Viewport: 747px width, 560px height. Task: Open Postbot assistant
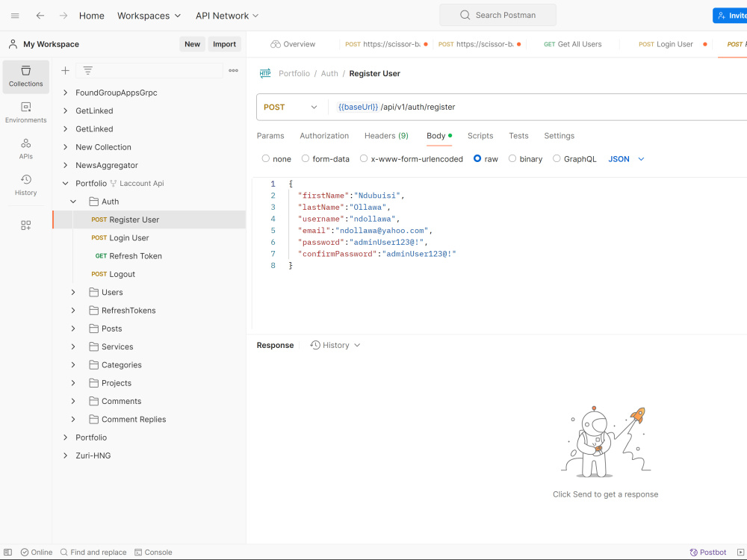(708, 553)
